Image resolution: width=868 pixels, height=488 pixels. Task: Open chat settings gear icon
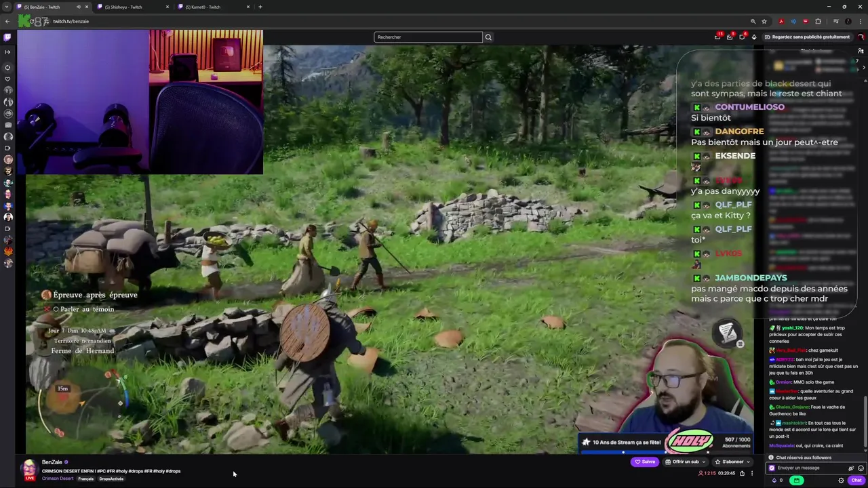tap(841, 481)
